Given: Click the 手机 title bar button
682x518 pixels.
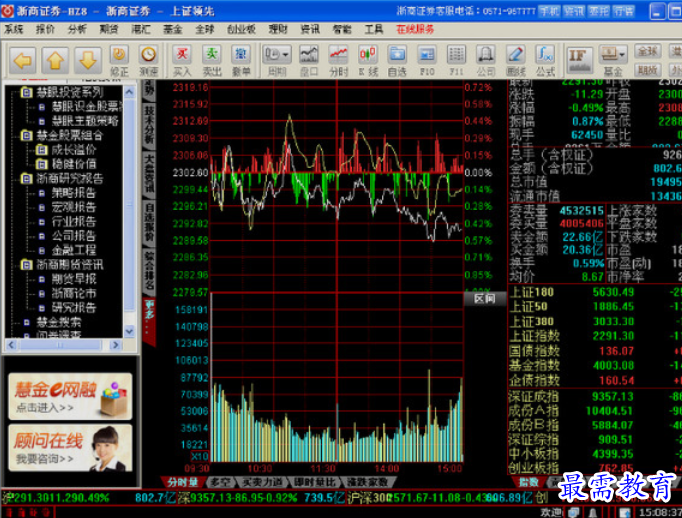Looking at the screenshot, I should 549,11.
